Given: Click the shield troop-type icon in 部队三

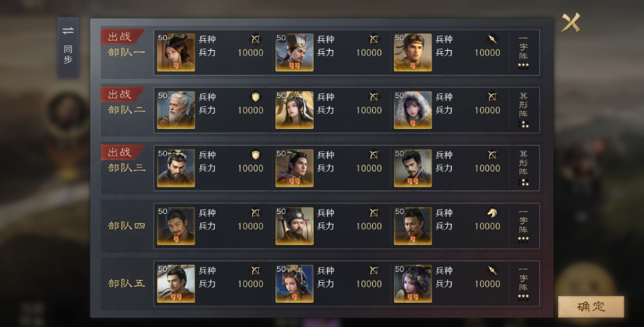Looking at the screenshot, I should pyautogui.click(x=255, y=155).
